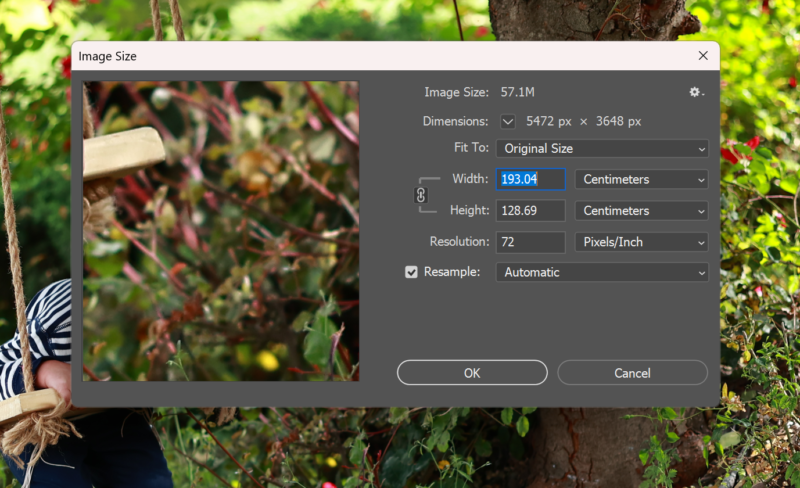This screenshot has width=800, height=488.
Task: Open the Fit To Original Size dropdown
Action: (602, 148)
